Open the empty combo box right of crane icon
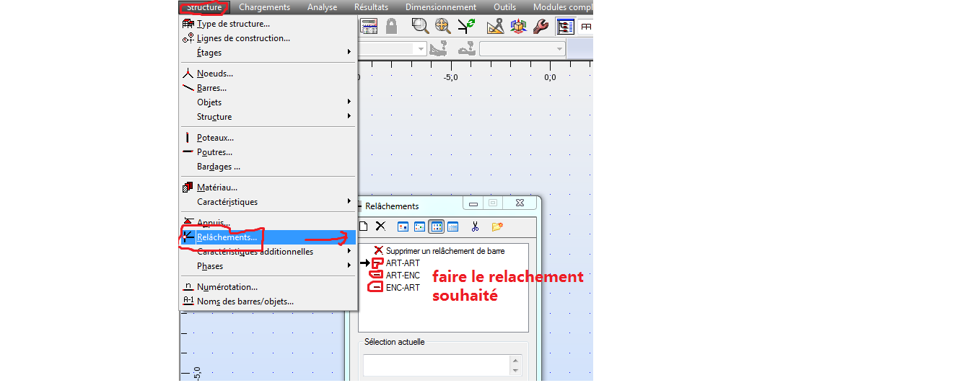Screen dimensions: 980x383 point(522,48)
